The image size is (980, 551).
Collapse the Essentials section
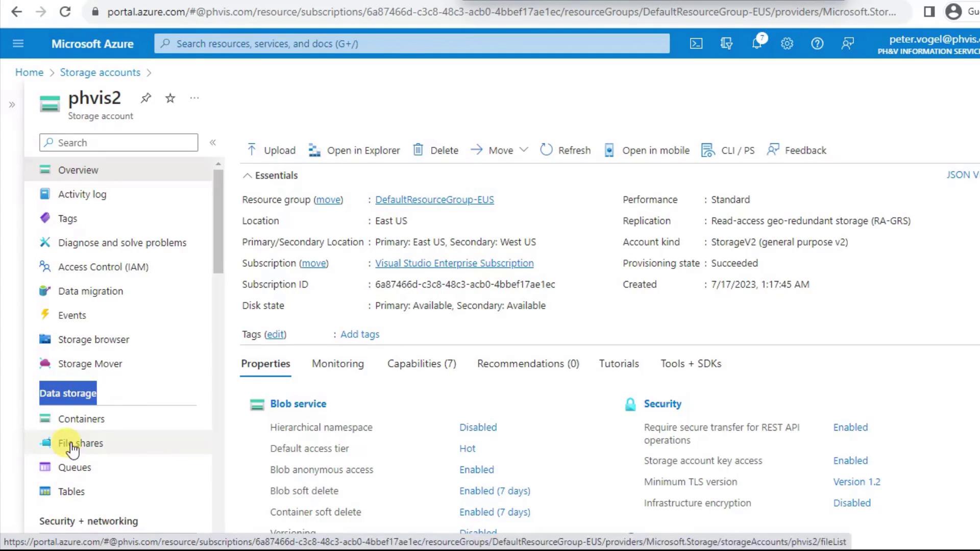point(248,176)
